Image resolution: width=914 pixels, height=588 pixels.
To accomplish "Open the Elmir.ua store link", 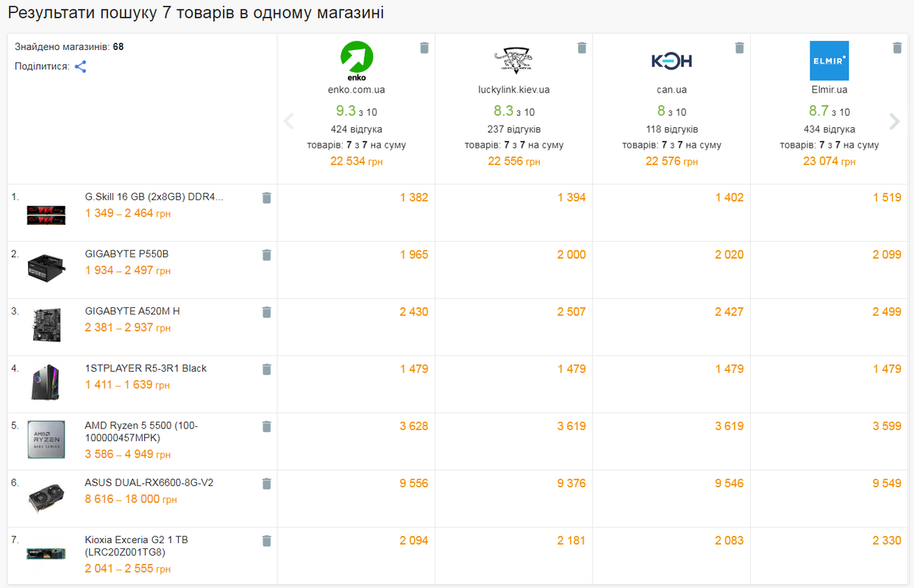I will [829, 90].
